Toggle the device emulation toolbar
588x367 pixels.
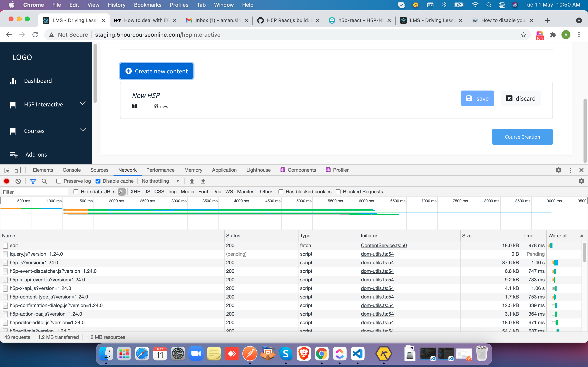[x=18, y=170]
